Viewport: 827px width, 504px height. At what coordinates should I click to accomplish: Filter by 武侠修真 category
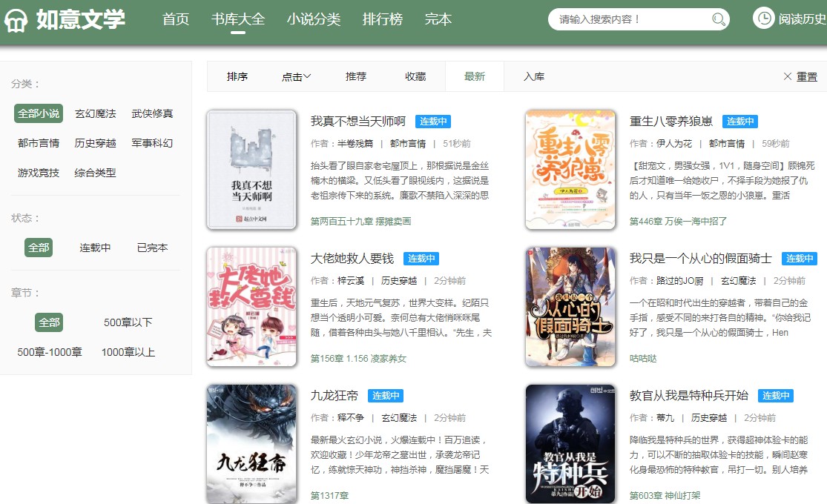(x=153, y=113)
